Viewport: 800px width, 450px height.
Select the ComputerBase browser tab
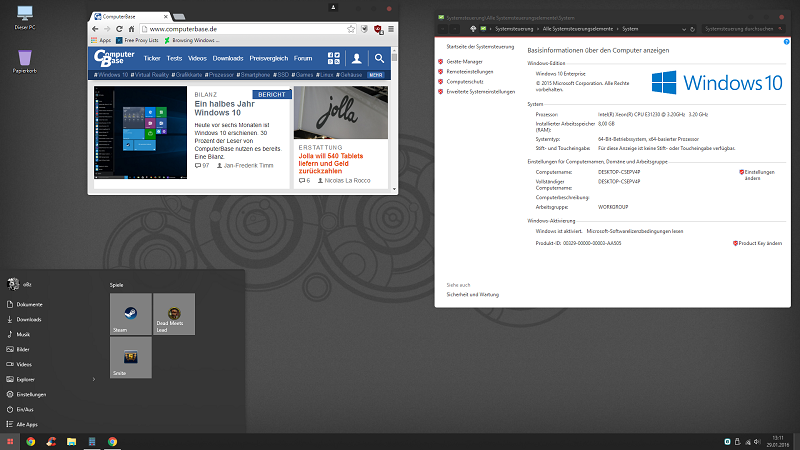(x=130, y=16)
